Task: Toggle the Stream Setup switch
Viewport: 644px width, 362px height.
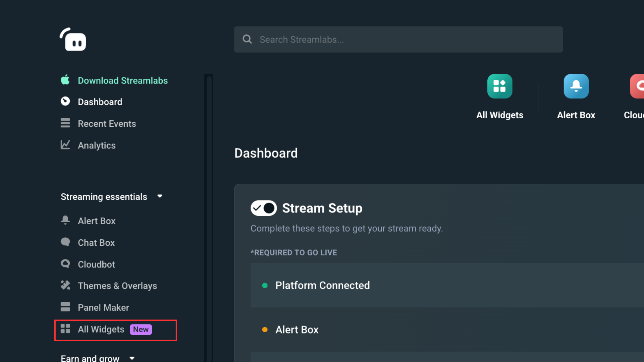Action: (x=264, y=208)
